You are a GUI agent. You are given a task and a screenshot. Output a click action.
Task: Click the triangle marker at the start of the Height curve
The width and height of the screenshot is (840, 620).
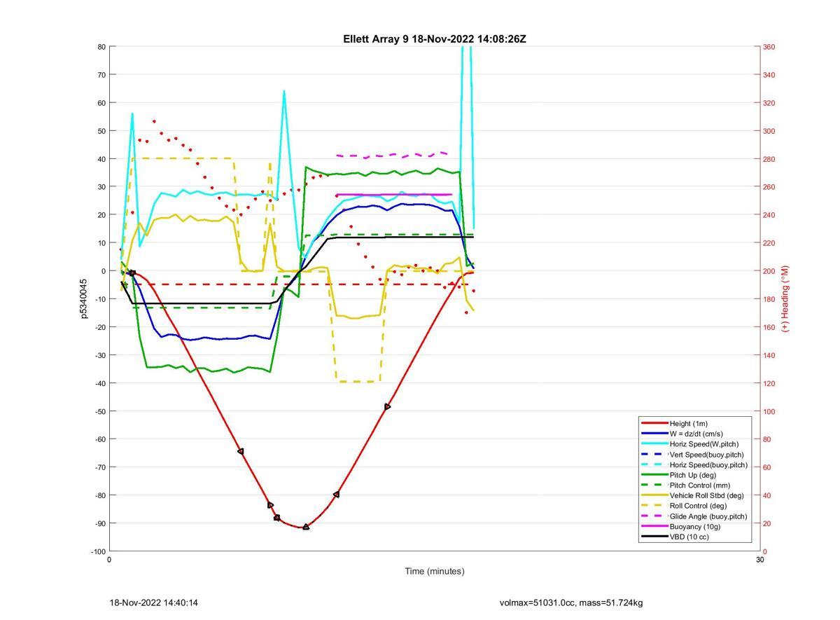pos(132,273)
